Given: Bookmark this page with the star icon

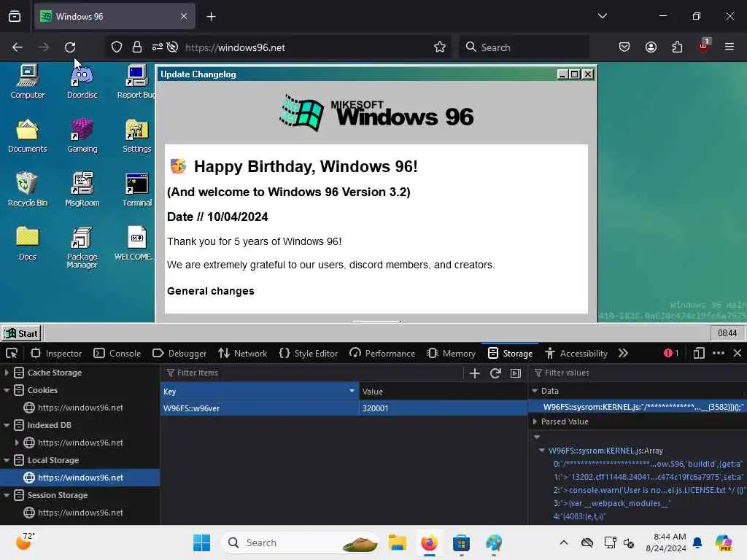Looking at the screenshot, I should click(x=440, y=47).
